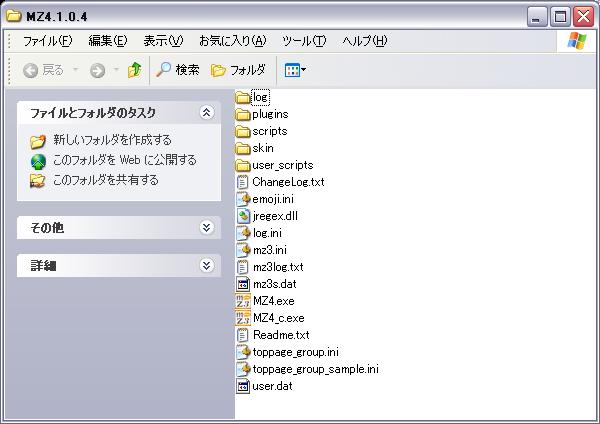Open the ファイル(F) menu
Image resolution: width=600 pixels, height=424 pixels.
point(47,41)
